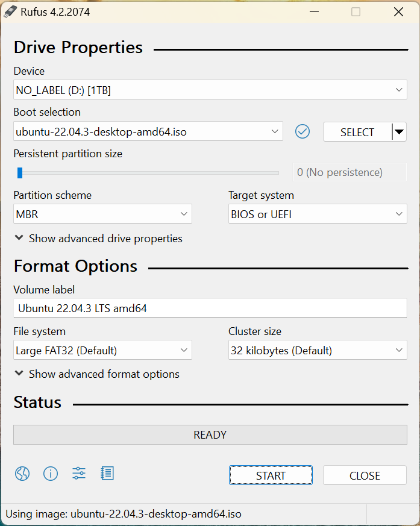Viewport: 420px width, 526px height.
Task: Open the File system dropdown
Action: tap(102, 350)
